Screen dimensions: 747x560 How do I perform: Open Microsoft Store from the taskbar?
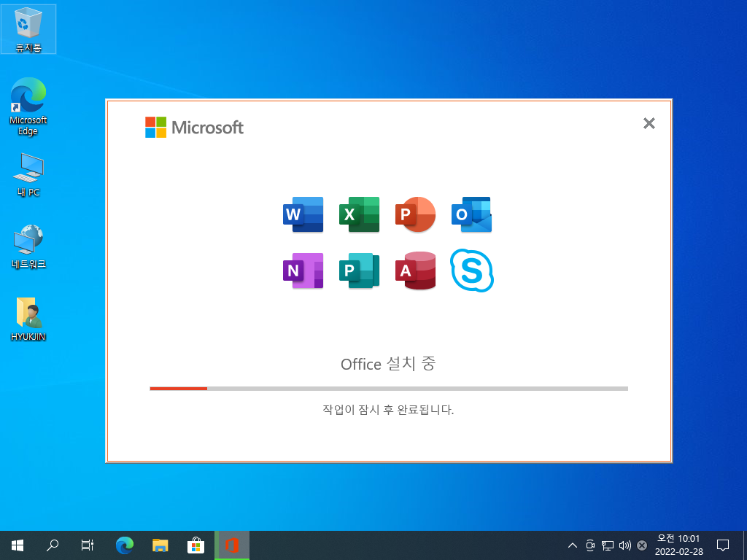[196, 545]
